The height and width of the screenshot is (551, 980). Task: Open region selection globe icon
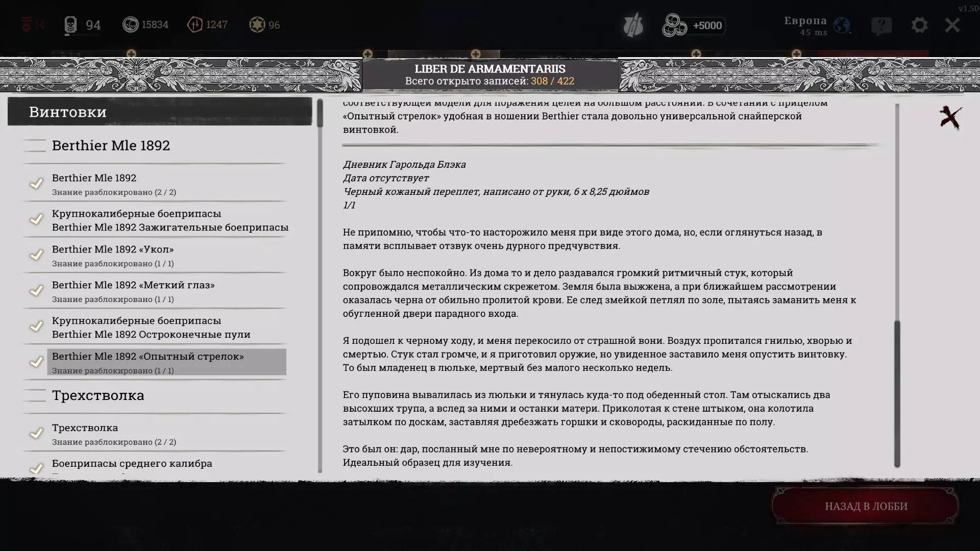[x=842, y=25]
